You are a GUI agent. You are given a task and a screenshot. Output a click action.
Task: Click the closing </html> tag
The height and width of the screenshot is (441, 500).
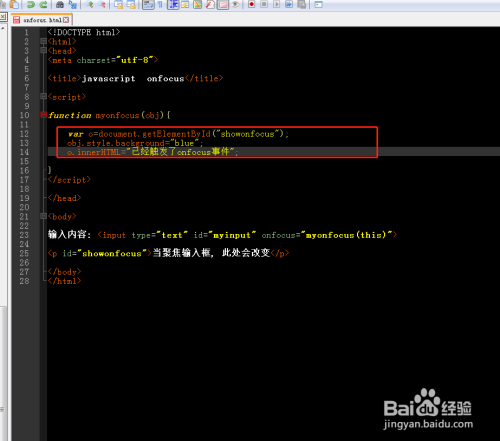(64, 281)
